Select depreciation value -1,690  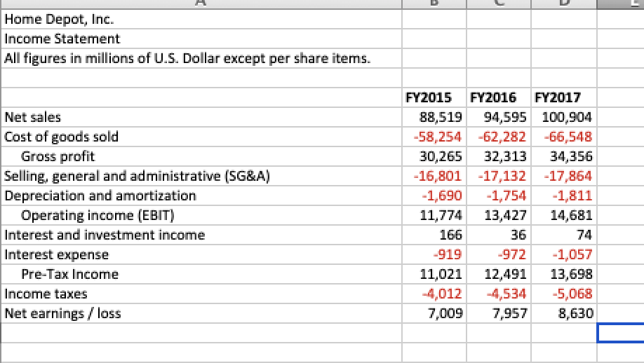[434, 196]
